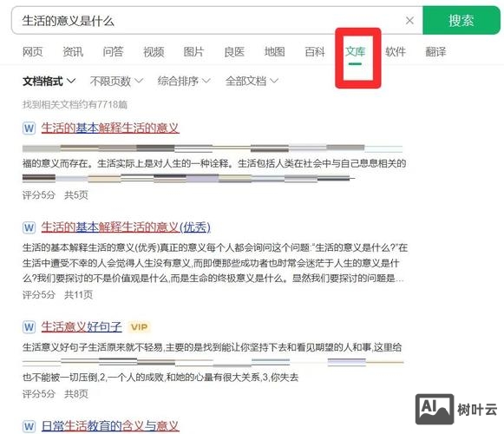Click snippet starting 福的意义而存在
This screenshot has height=434, width=504.
point(214,163)
